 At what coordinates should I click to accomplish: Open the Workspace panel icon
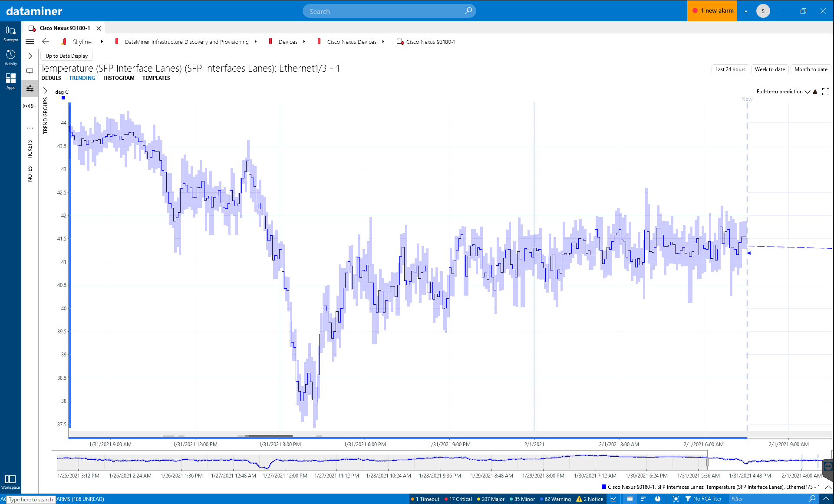click(x=10, y=482)
